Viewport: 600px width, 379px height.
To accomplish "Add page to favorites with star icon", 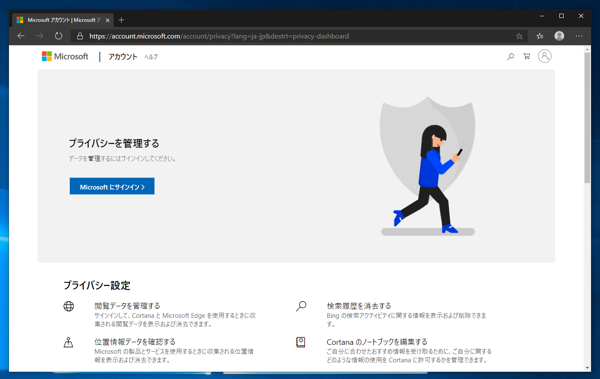I will (x=519, y=36).
